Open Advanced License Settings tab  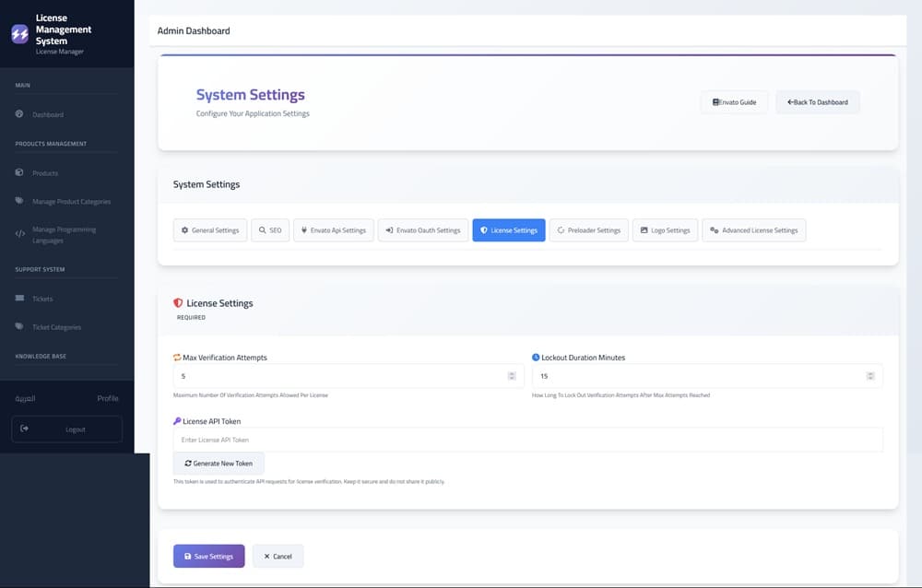[x=753, y=230]
